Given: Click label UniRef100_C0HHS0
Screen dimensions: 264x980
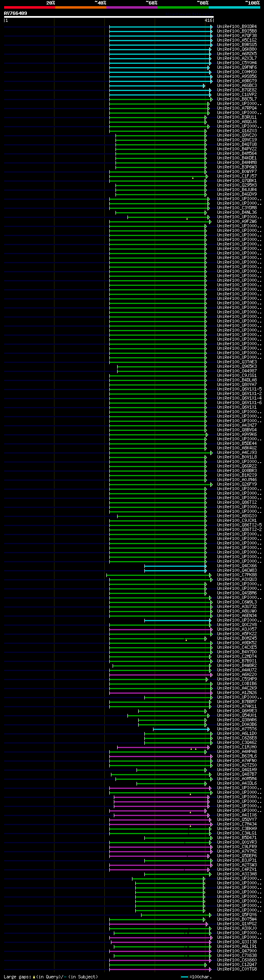Looking at the screenshot, I should point(237,72).
